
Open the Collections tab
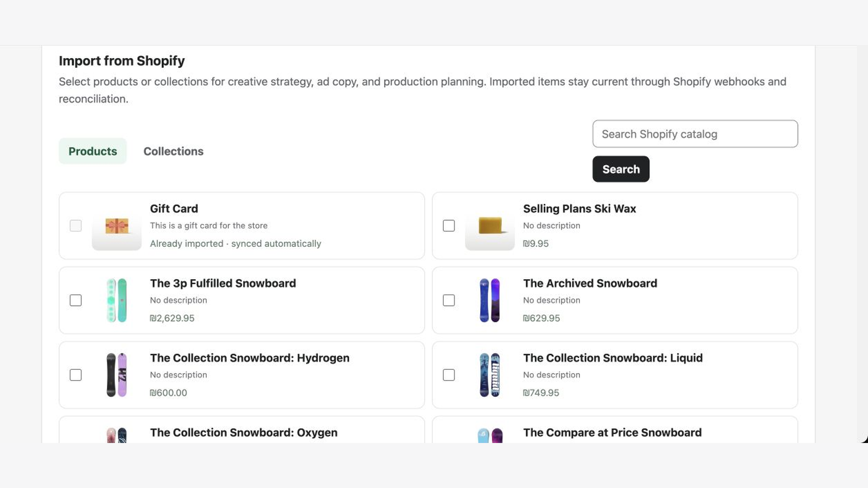pyautogui.click(x=174, y=151)
